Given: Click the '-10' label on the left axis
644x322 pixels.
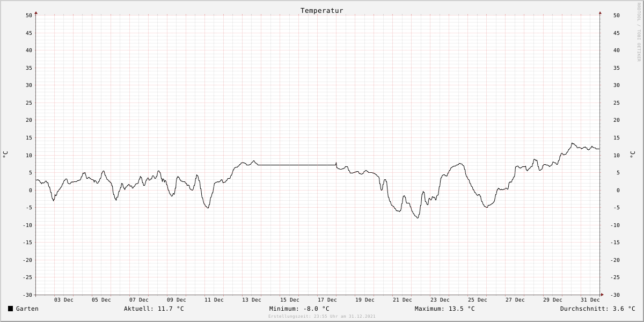Looking at the screenshot, I should click(28, 225).
